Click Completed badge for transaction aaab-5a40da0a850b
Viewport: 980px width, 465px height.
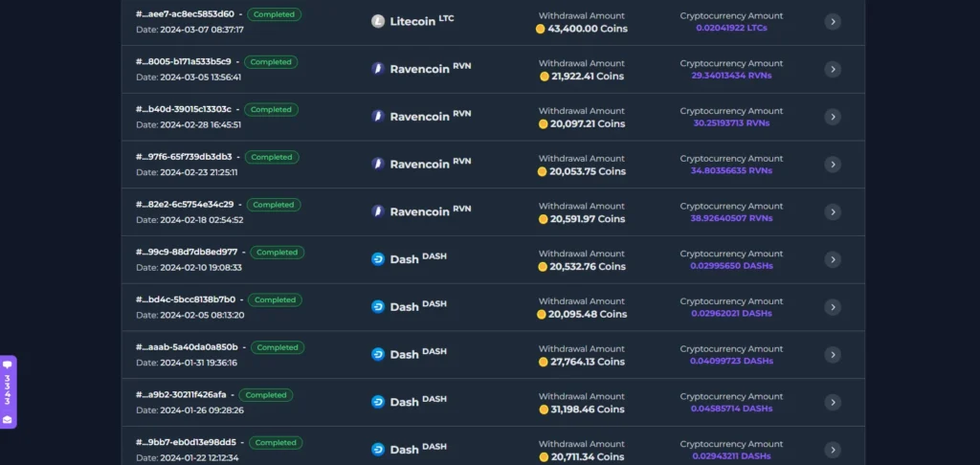tap(278, 347)
